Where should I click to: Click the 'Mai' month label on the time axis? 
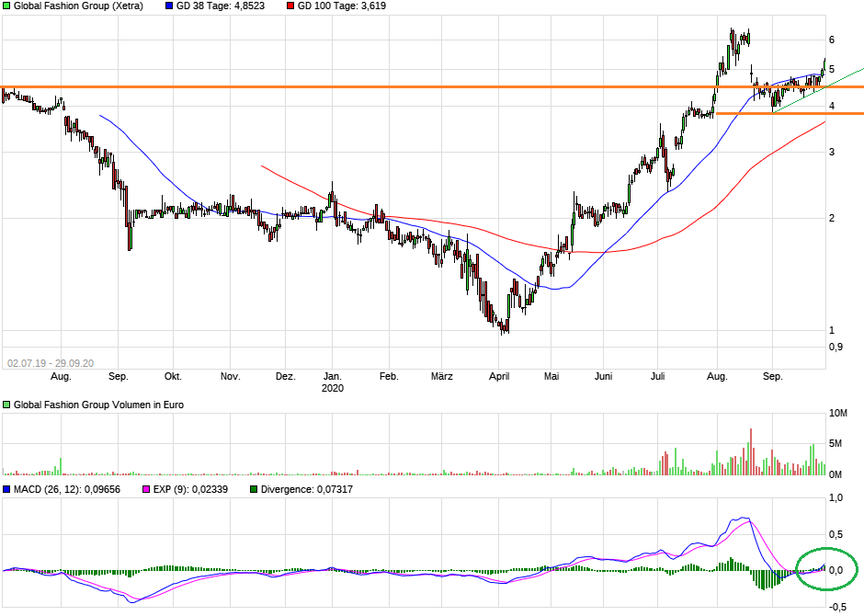click(x=551, y=376)
